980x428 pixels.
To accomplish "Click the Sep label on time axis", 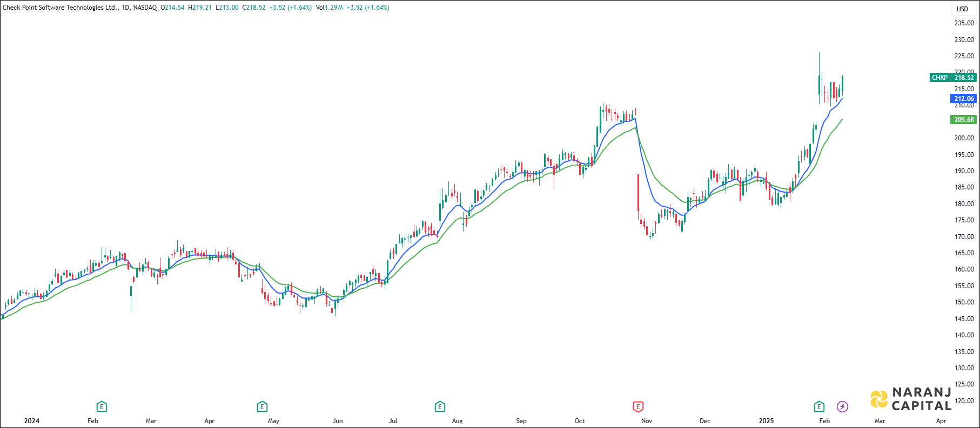I will click(521, 421).
